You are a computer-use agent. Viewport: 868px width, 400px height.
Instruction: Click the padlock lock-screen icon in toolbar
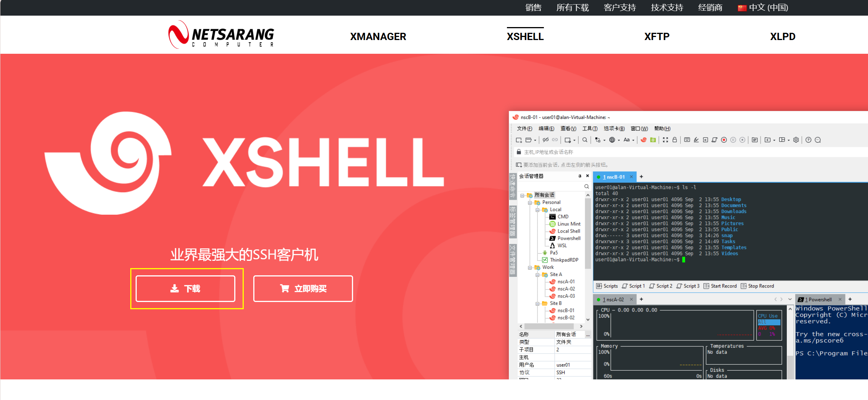click(x=675, y=140)
